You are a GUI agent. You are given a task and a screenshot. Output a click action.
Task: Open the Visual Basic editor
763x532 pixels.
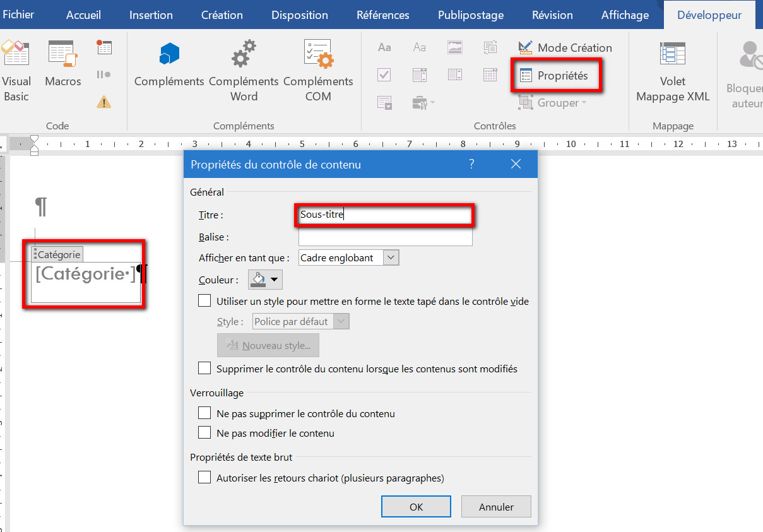pyautogui.click(x=16, y=69)
